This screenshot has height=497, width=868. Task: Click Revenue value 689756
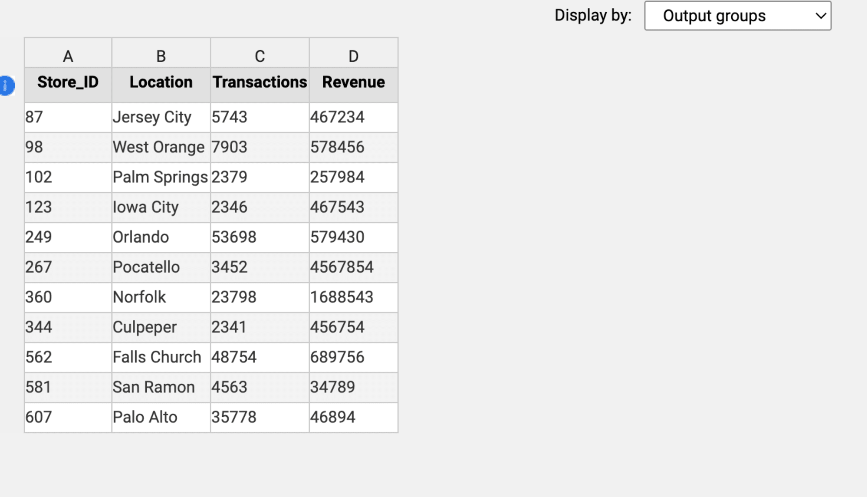coord(354,357)
